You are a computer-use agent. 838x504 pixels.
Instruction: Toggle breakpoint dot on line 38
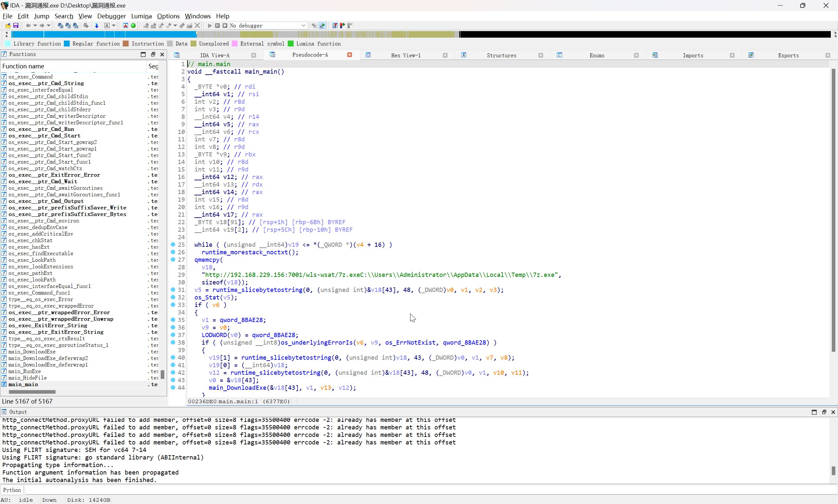[x=173, y=342]
